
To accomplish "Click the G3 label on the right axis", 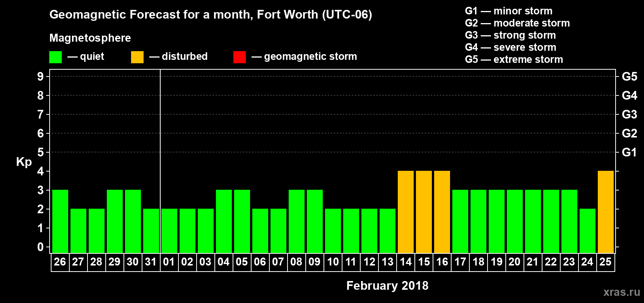I will tap(630, 114).
